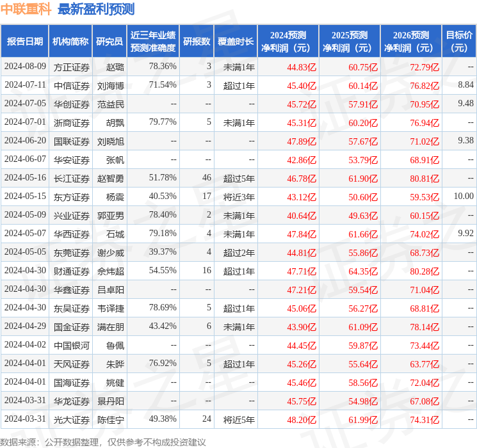Select the 东莞证券 institution cell
This screenshot has width=477, height=448.
(72, 253)
